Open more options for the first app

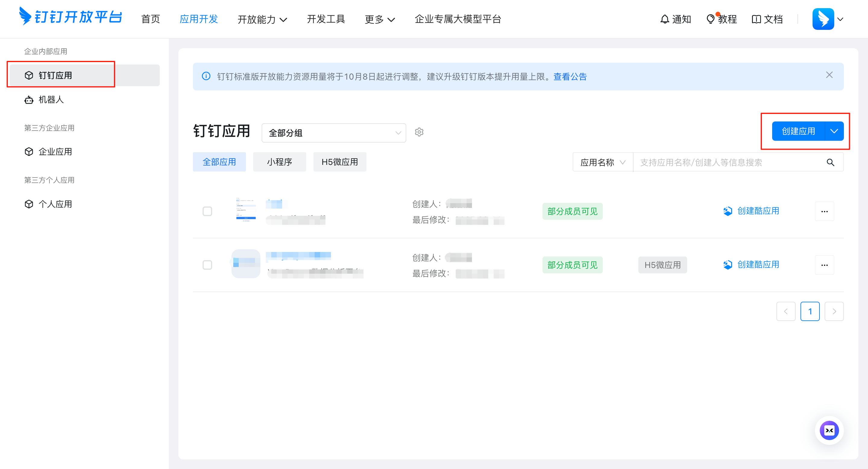[824, 211]
